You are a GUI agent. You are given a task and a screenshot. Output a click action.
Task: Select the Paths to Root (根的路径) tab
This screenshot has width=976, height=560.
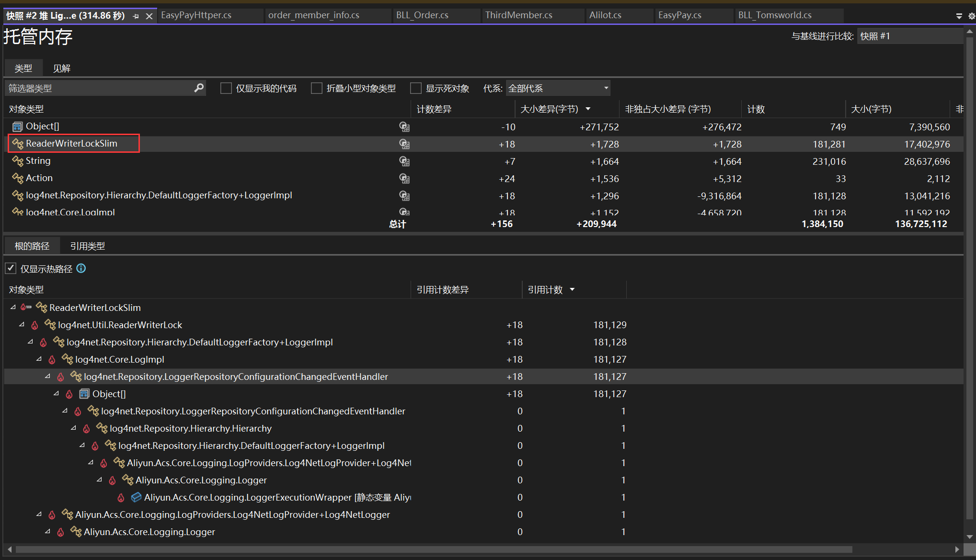[x=32, y=246]
